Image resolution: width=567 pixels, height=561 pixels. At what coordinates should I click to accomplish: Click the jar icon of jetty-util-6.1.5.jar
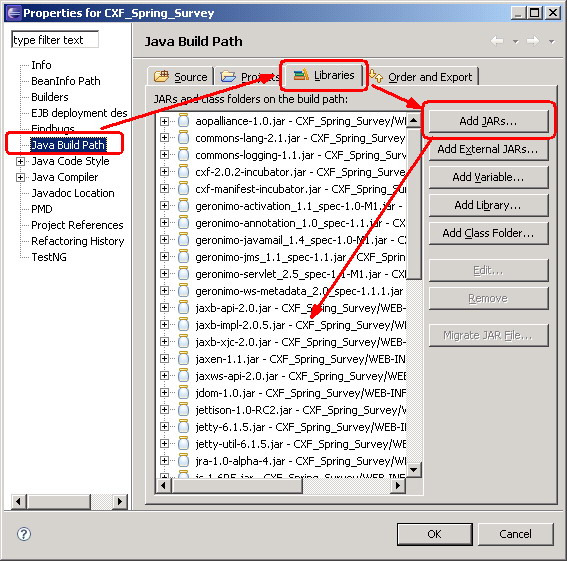tap(183, 444)
